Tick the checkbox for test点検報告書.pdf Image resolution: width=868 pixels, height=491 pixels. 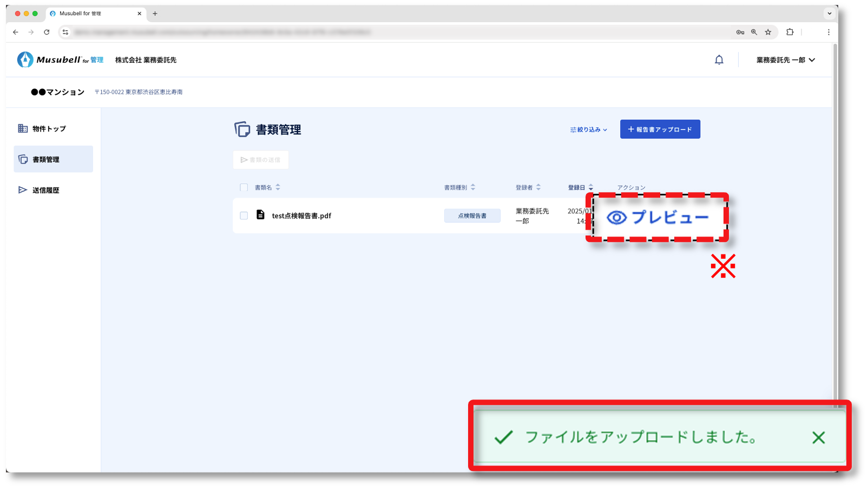pos(244,215)
